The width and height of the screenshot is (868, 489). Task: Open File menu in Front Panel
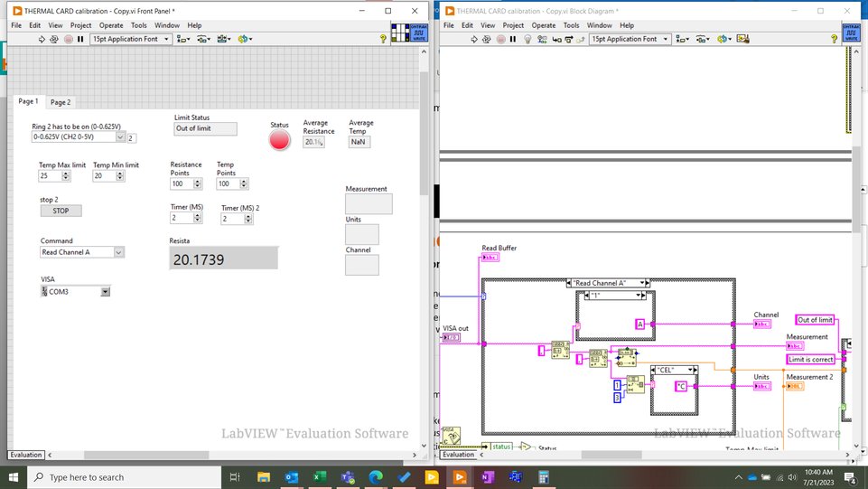16,25
